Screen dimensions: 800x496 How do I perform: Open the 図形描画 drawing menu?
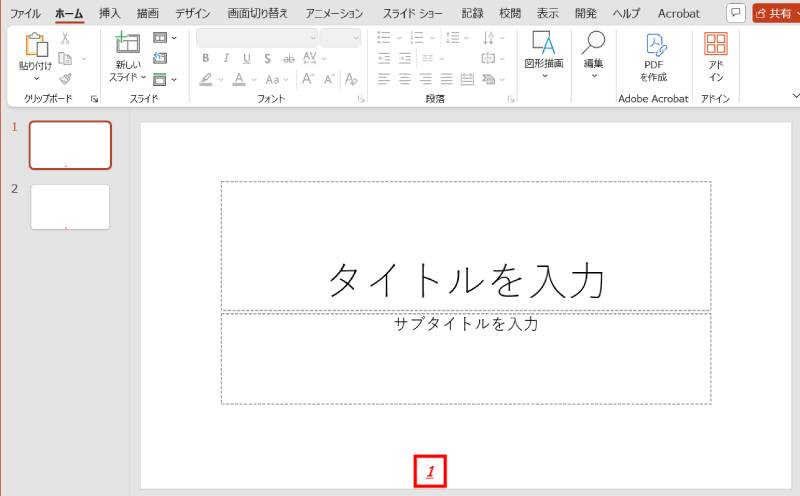click(x=544, y=55)
